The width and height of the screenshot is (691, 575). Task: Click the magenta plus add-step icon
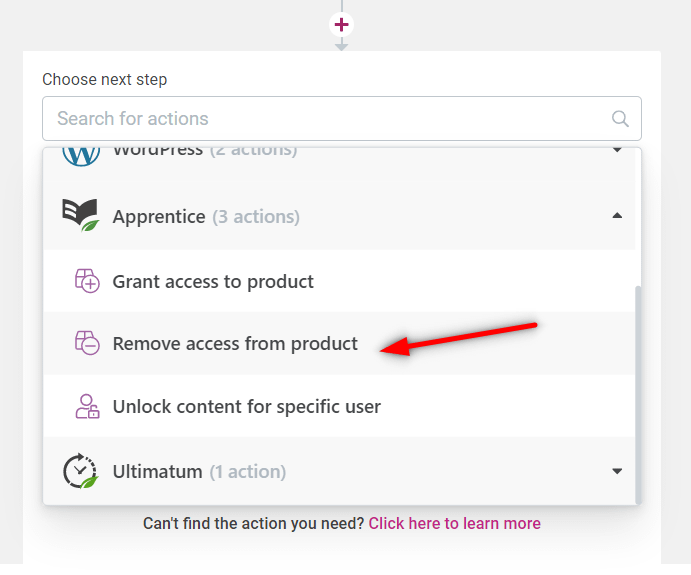[342, 24]
